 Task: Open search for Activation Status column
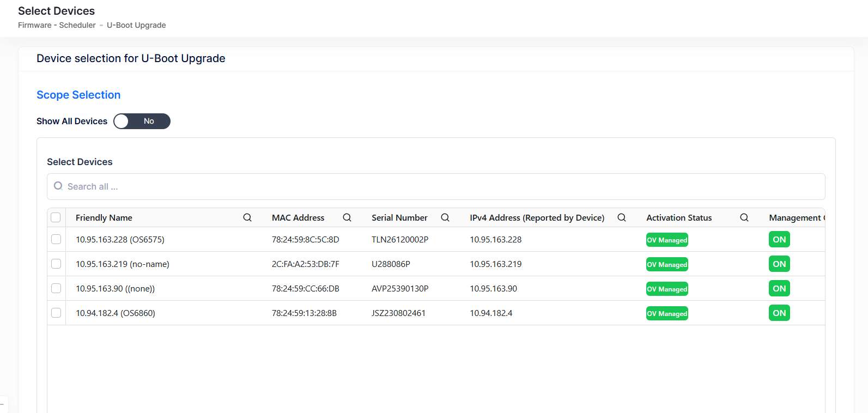[744, 217]
